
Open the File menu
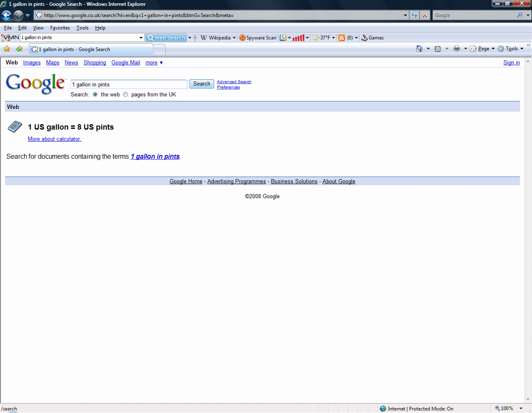(x=8, y=28)
